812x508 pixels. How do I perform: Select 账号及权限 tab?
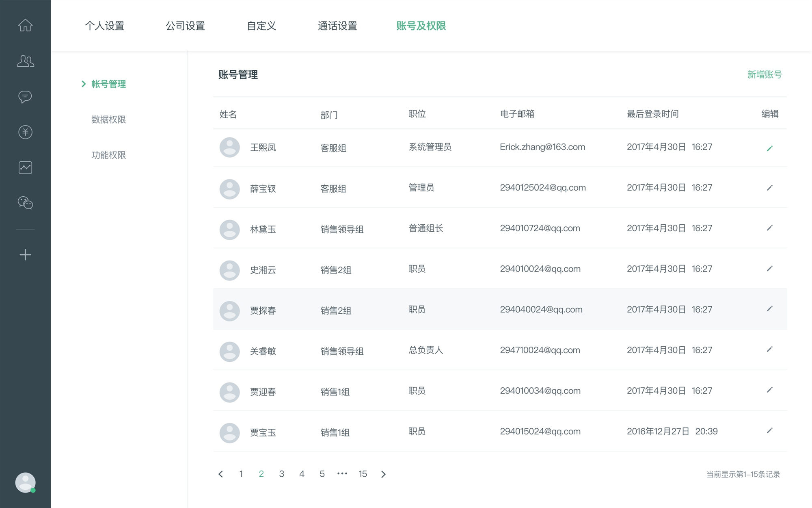pyautogui.click(x=421, y=26)
